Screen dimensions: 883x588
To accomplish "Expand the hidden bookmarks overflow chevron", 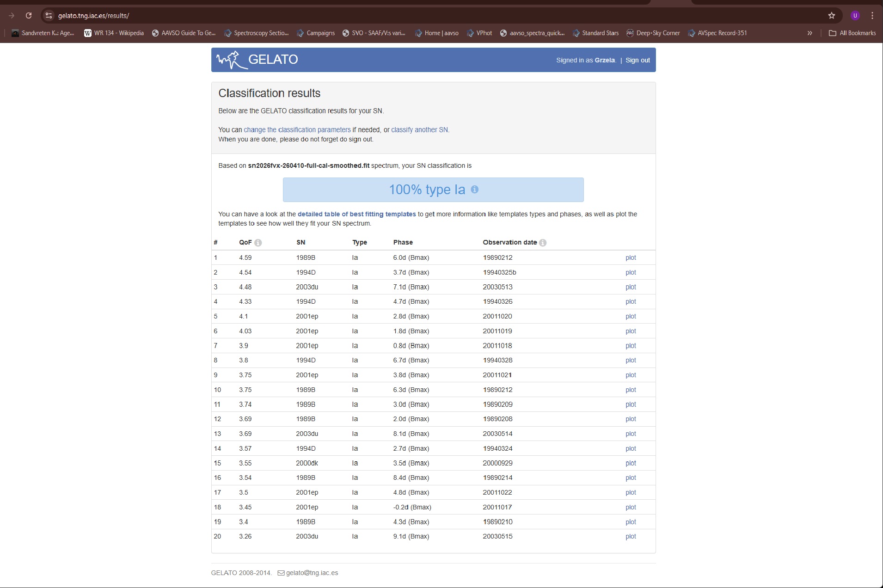I will (x=809, y=33).
